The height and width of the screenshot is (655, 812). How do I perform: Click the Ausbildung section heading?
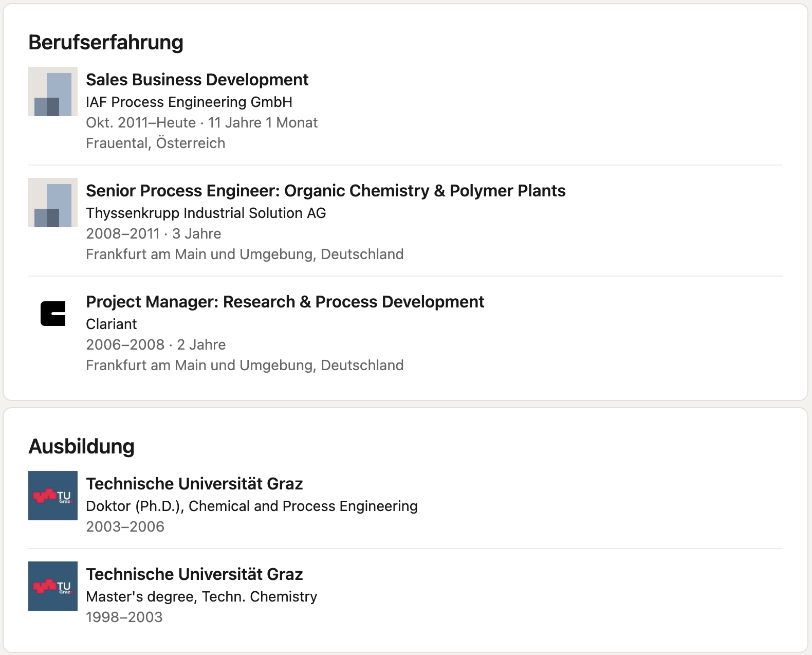[x=81, y=446]
